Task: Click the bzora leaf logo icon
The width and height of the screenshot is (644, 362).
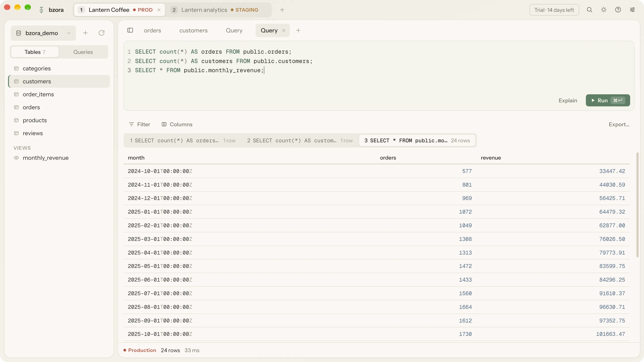Action: point(42,10)
